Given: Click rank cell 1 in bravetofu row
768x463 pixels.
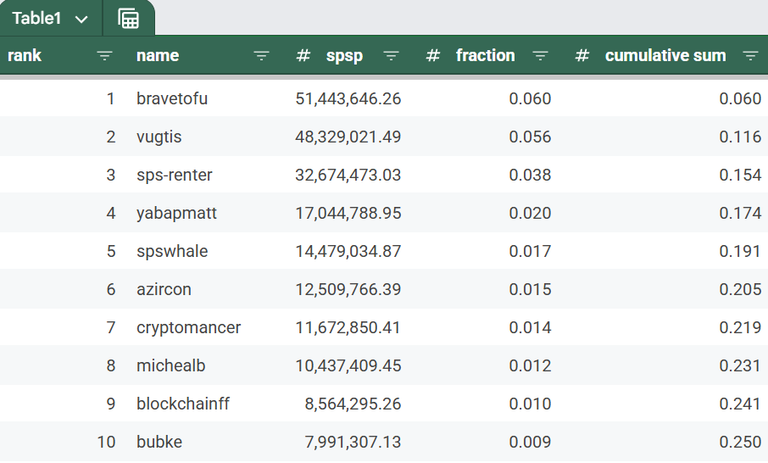Looking at the screenshot, I should (111, 98).
